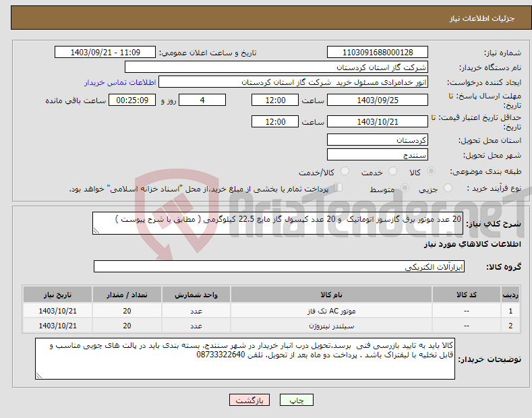Open اطلاعات تماس خریدار link

(120, 82)
